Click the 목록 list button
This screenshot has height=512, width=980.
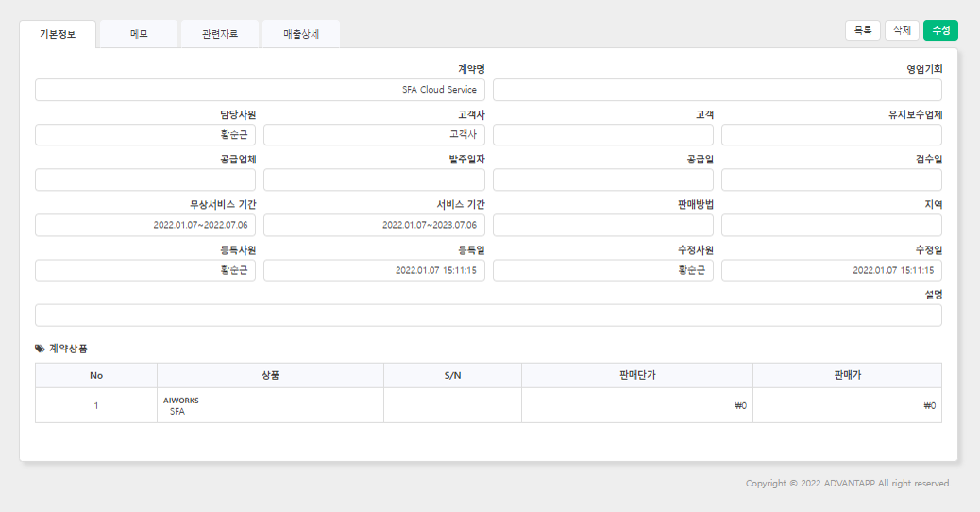click(x=863, y=30)
